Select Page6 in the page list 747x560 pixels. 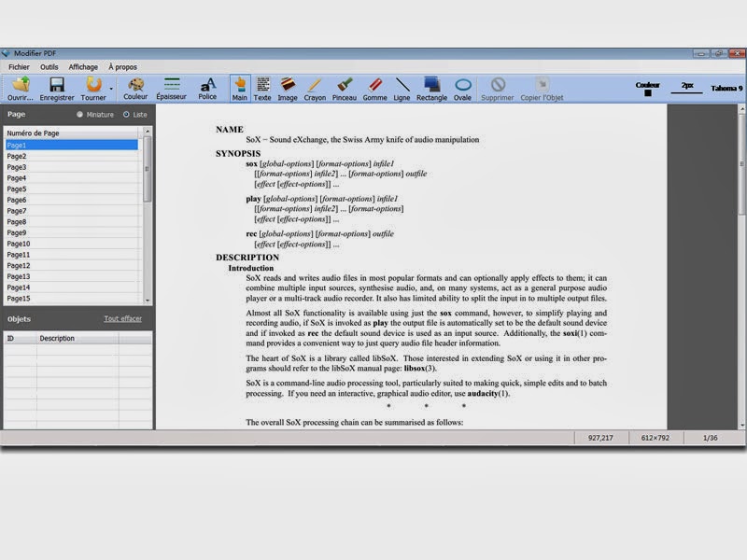(x=72, y=200)
